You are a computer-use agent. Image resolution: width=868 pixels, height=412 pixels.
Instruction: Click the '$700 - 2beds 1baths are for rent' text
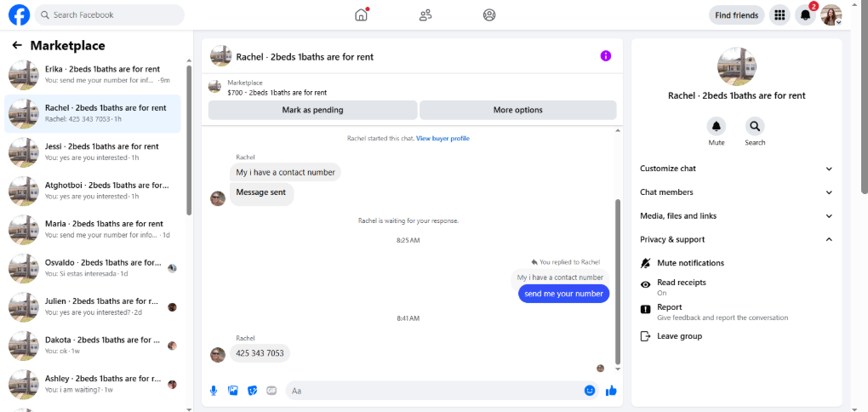(277, 93)
